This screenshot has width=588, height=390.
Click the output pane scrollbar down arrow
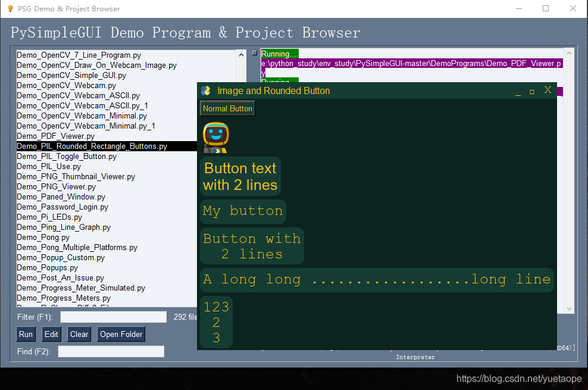(569, 308)
